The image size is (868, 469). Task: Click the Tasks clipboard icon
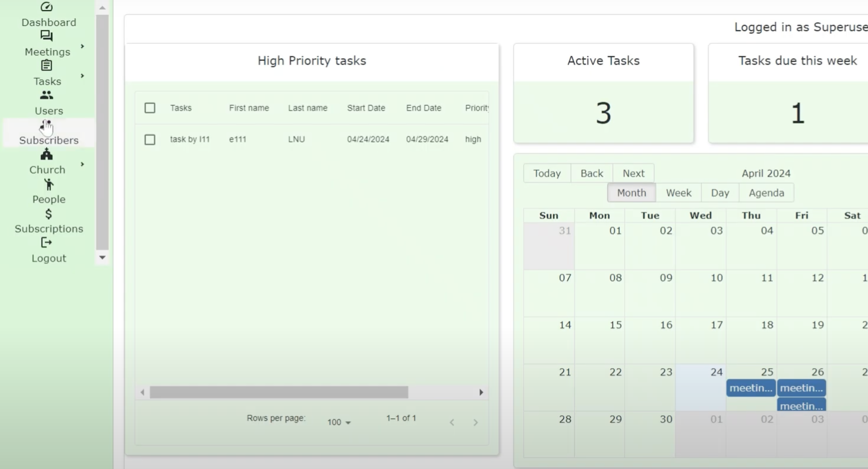pos(46,65)
